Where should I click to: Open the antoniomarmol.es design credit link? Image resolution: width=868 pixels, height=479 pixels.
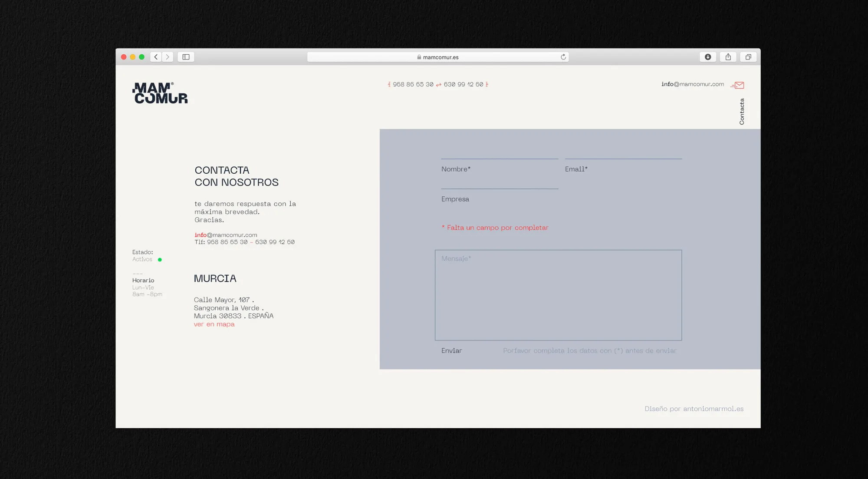pos(713,409)
